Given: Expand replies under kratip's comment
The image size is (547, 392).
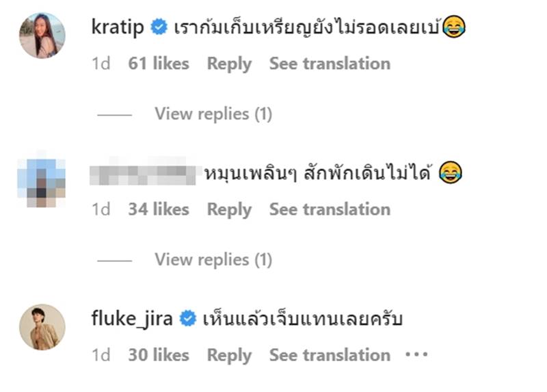Looking at the screenshot, I should [x=213, y=114].
